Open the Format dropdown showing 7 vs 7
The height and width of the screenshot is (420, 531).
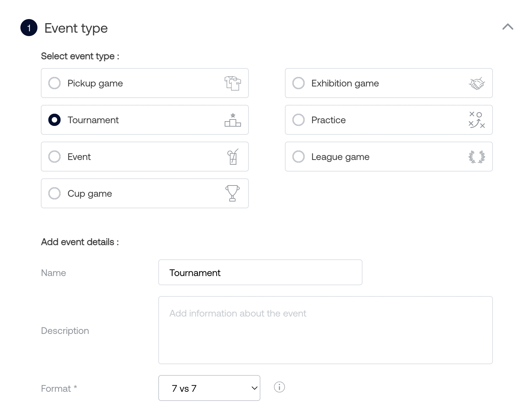point(209,388)
